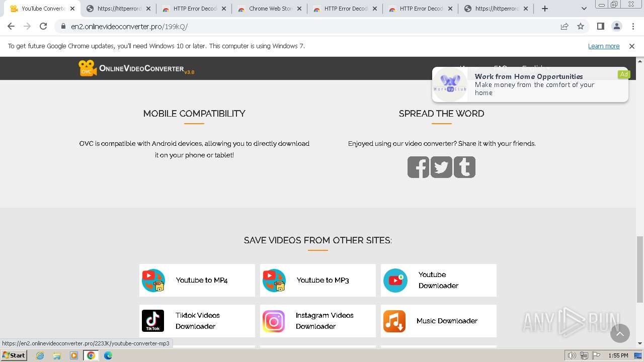Open the Windows Start menu
This screenshot has width=644, height=362.
pos(14,355)
